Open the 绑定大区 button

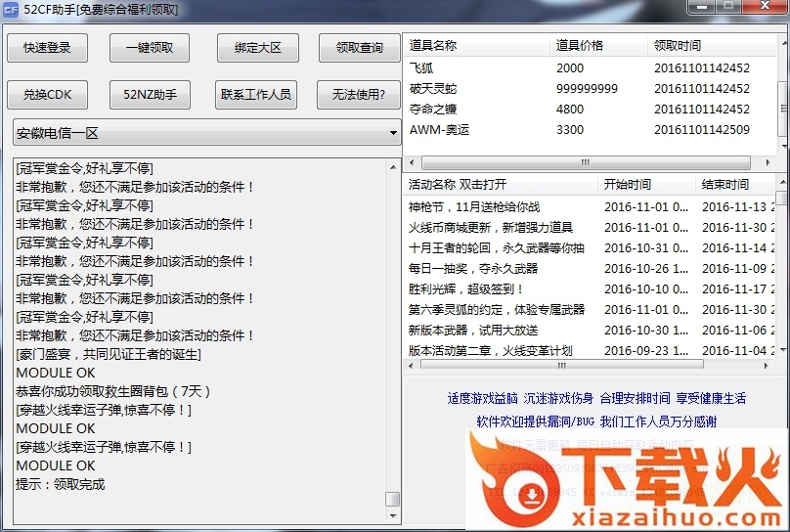[258, 48]
